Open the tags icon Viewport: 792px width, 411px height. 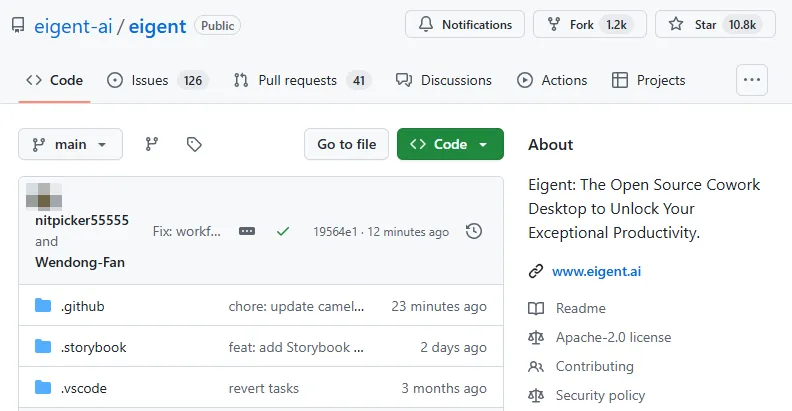pyautogui.click(x=194, y=144)
